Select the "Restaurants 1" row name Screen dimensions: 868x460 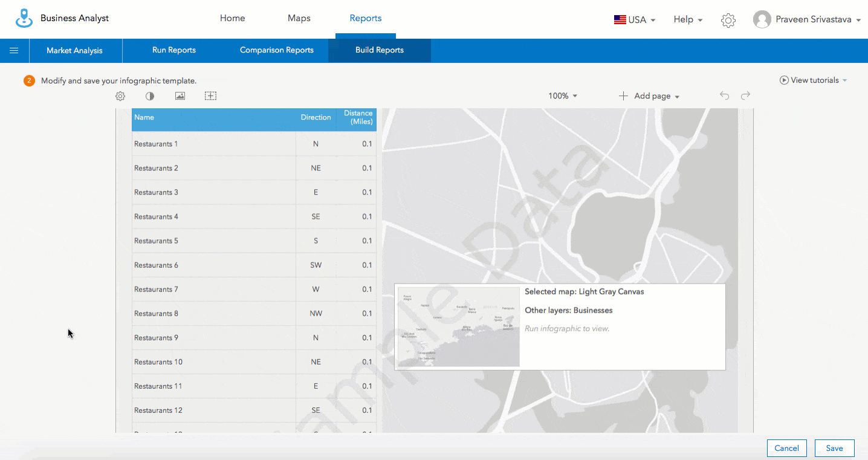(156, 144)
